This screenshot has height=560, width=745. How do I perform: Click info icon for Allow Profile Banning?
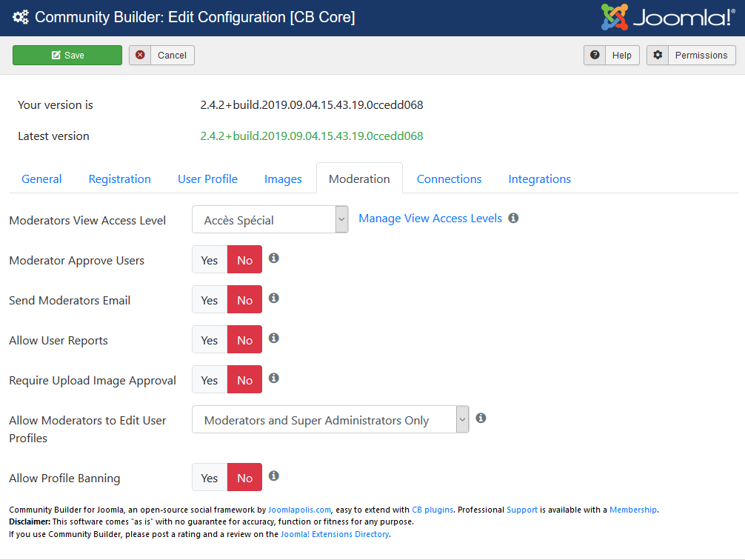[x=274, y=476]
